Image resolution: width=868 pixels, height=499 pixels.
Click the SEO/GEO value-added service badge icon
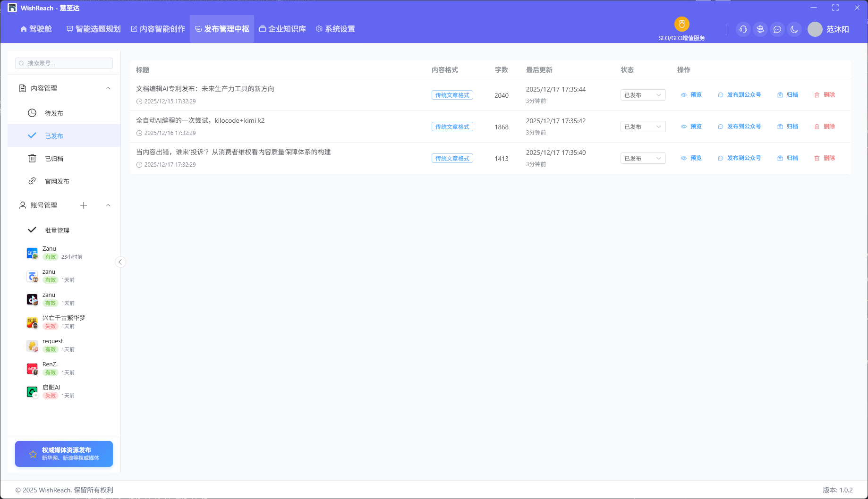pyautogui.click(x=681, y=24)
